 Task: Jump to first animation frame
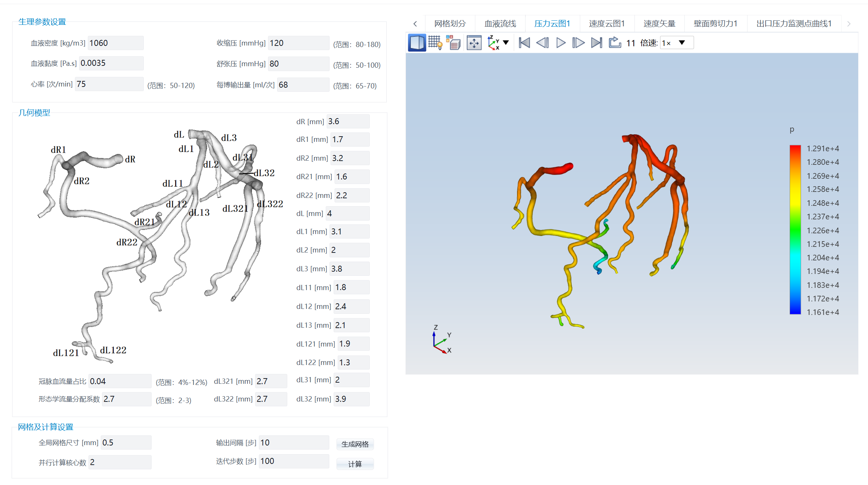coord(524,43)
